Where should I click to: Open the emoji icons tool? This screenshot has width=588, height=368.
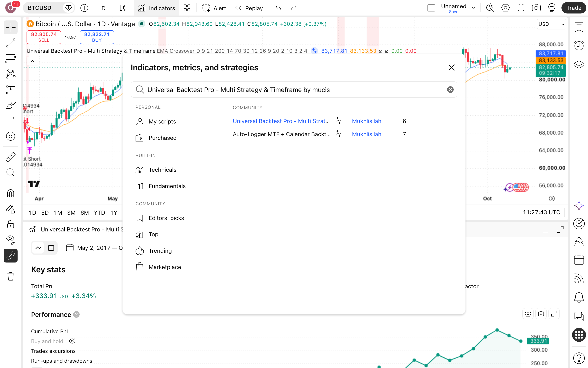pos(11,136)
